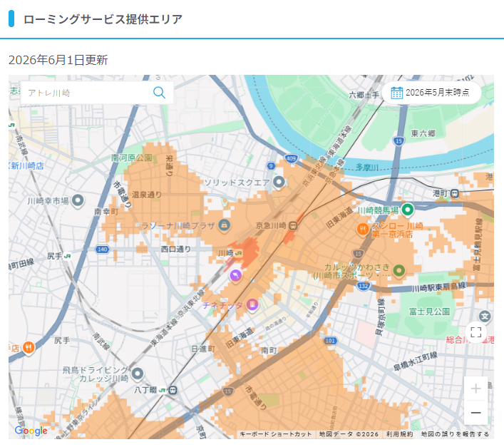504x447 pixels.
Task: Zoom in the map with plus button
Action: pyautogui.click(x=475, y=389)
